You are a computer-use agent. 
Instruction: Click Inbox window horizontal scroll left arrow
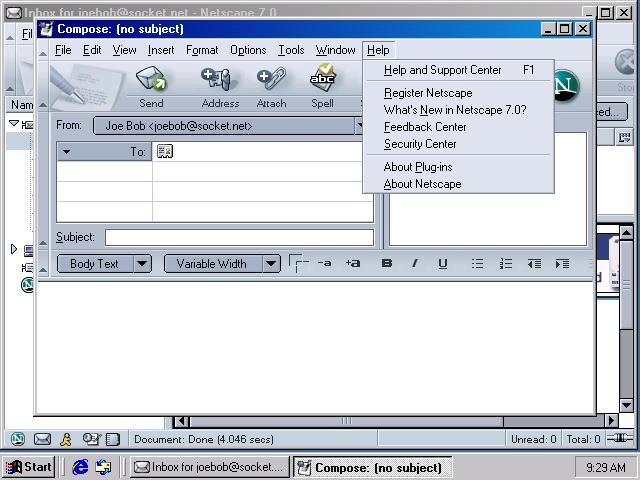[x=181, y=421]
